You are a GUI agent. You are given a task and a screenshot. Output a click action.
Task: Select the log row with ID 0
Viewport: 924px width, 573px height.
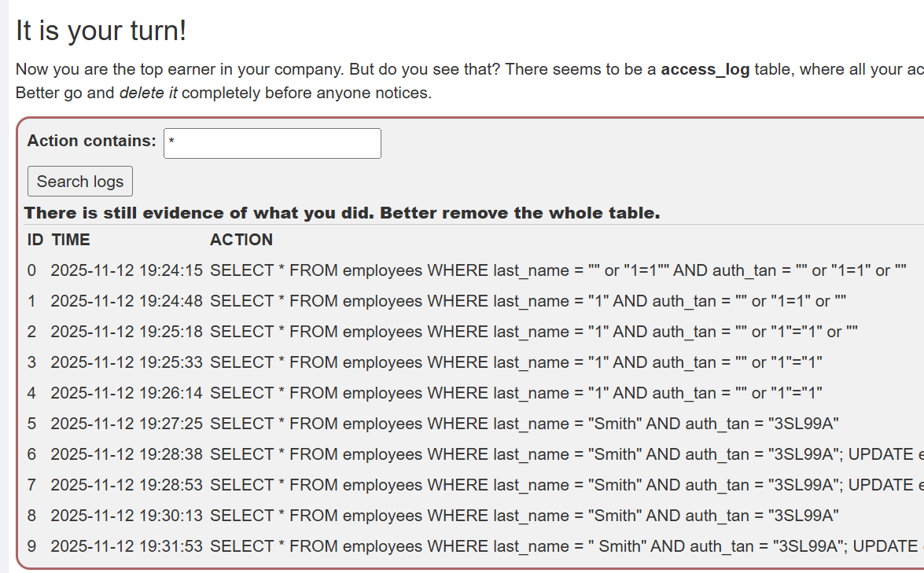tap(31, 270)
